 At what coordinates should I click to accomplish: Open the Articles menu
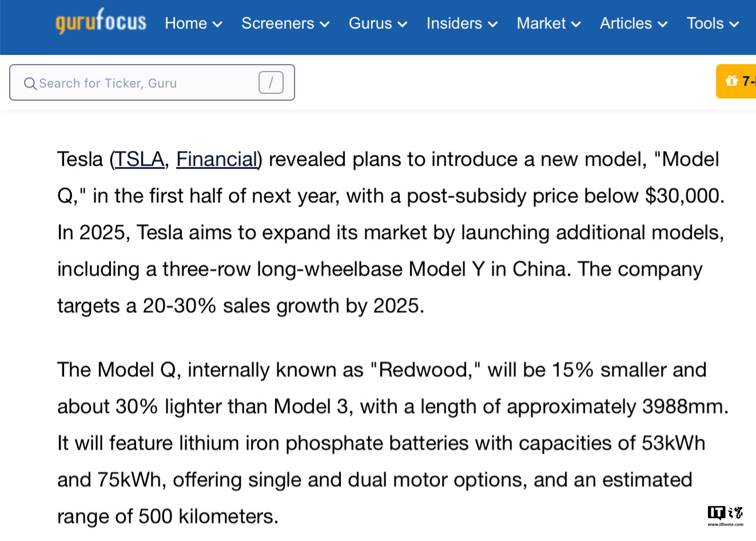click(626, 23)
